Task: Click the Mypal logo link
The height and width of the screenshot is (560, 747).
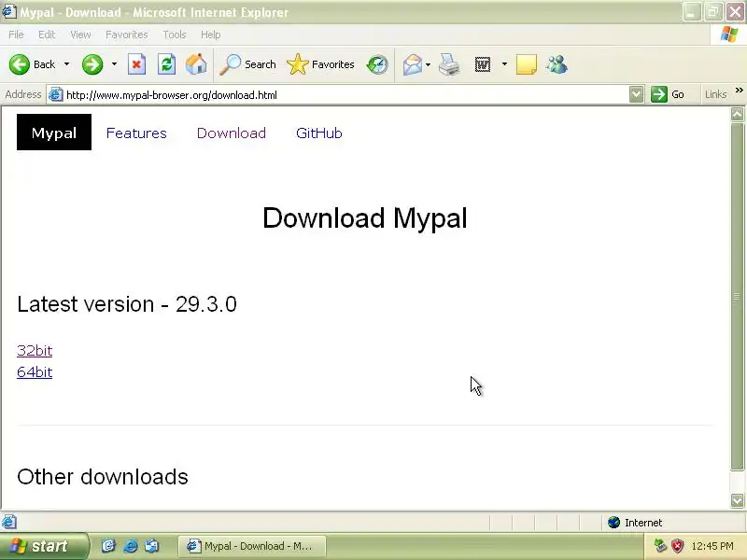Action: (54, 133)
